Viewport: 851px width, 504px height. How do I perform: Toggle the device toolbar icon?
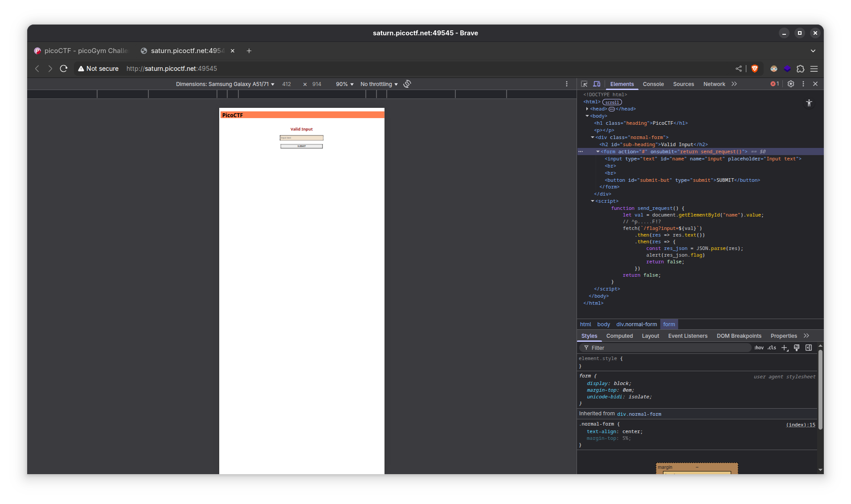click(x=597, y=84)
